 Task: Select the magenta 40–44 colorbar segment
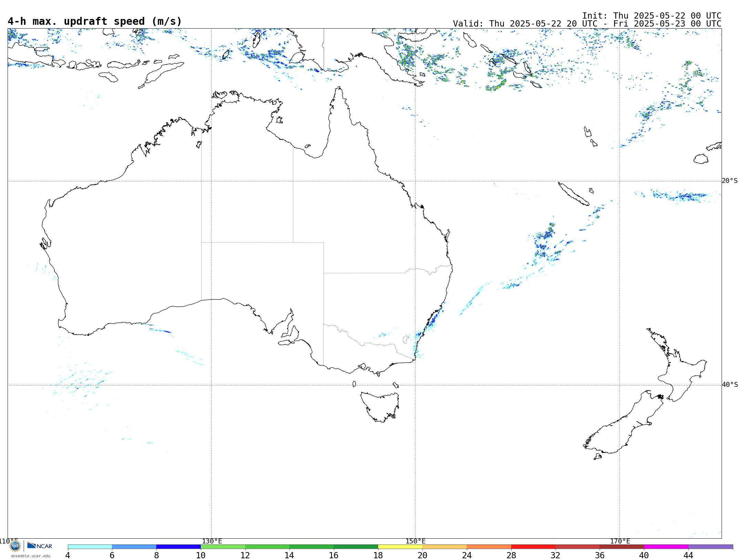[x=666, y=547]
